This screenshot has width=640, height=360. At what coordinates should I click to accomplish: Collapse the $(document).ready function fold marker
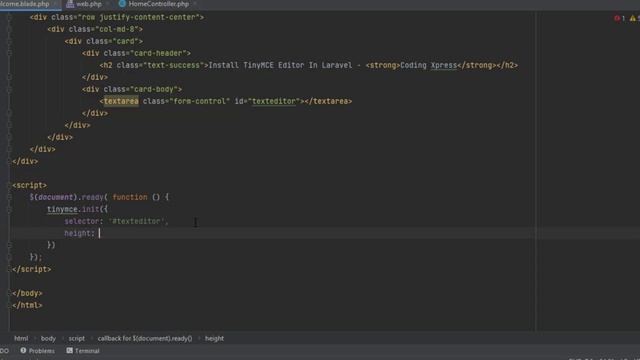coord(9,197)
